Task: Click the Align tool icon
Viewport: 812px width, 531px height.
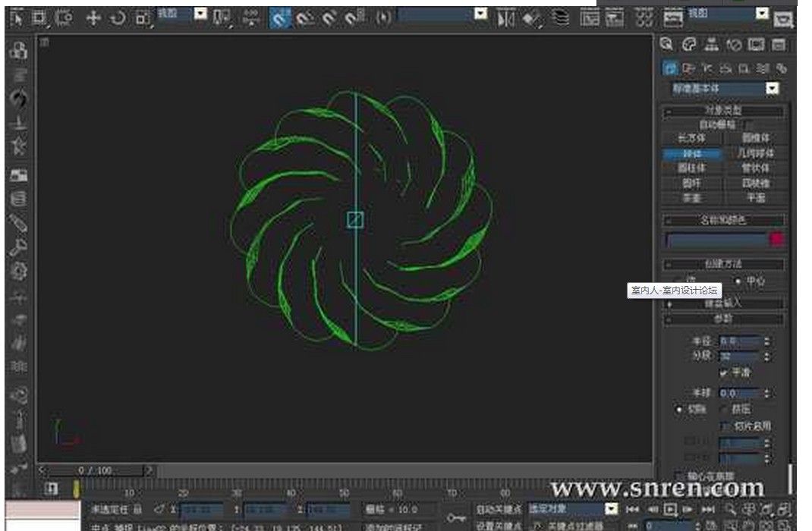Action: (531, 19)
